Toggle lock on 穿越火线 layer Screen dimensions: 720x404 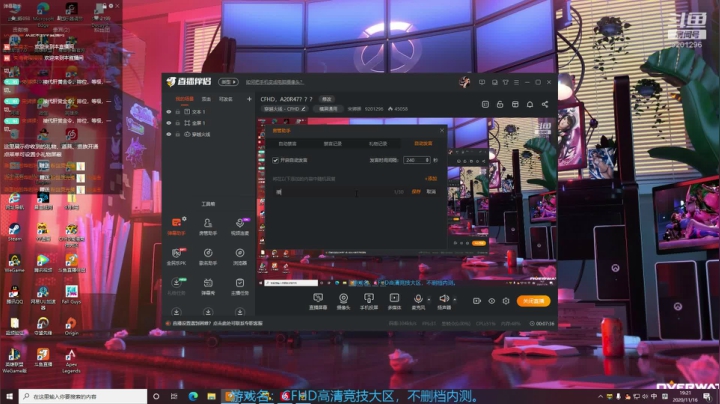178,135
